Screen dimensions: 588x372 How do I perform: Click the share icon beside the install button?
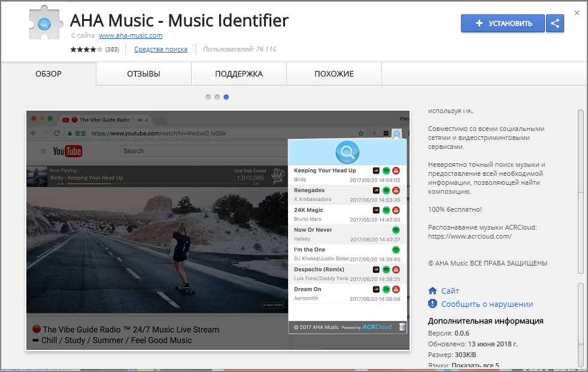pos(555,23)
